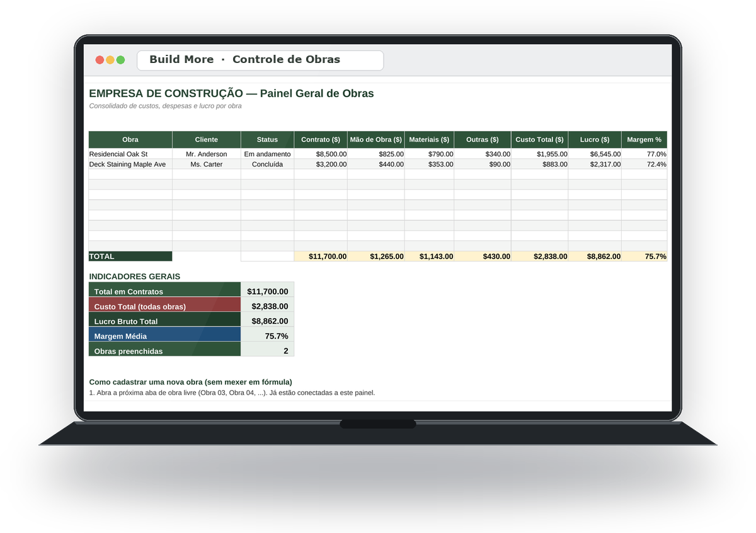Click the 'EMPRESA DE CONSTRUÇÃO — Painel Geral de Obras' title
The height and width of the screenshot is (533, 756).
pos(231,93)
